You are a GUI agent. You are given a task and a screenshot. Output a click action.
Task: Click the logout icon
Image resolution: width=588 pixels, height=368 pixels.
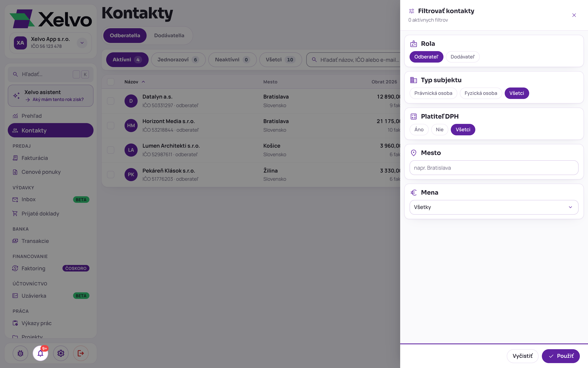click(x=81, y=353)
